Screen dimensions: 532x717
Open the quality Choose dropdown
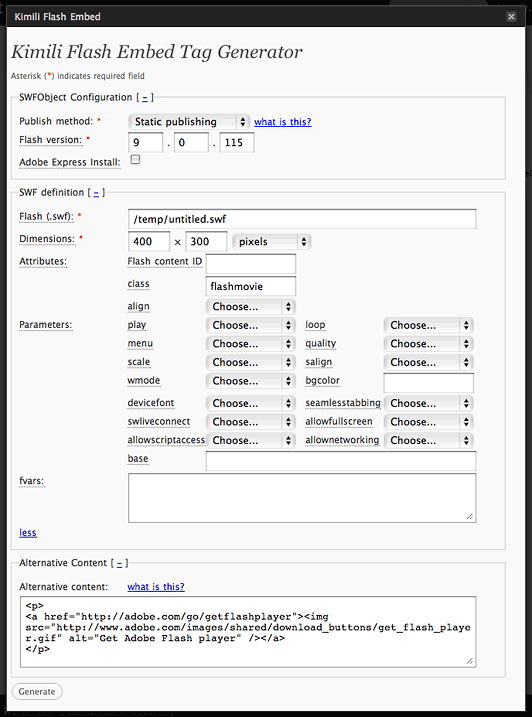click(x=429, y=344)
